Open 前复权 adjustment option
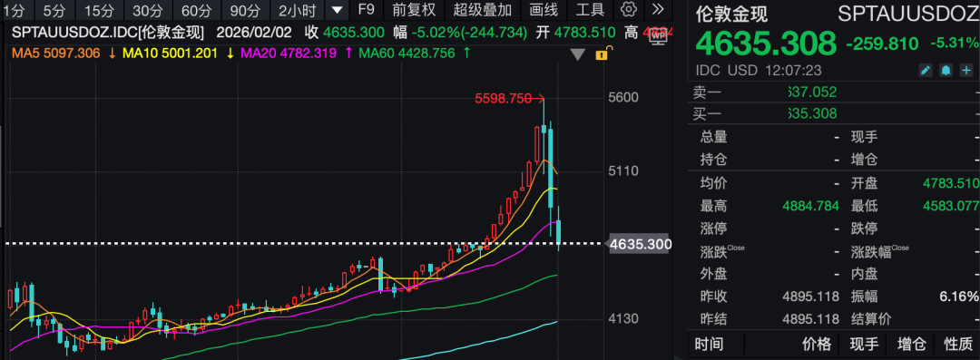 pyautogui.click(x=414, y=9)
